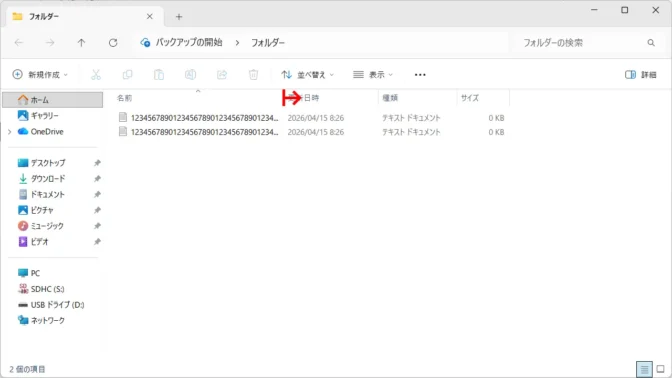Open ドキュメント quick access item

48,195
